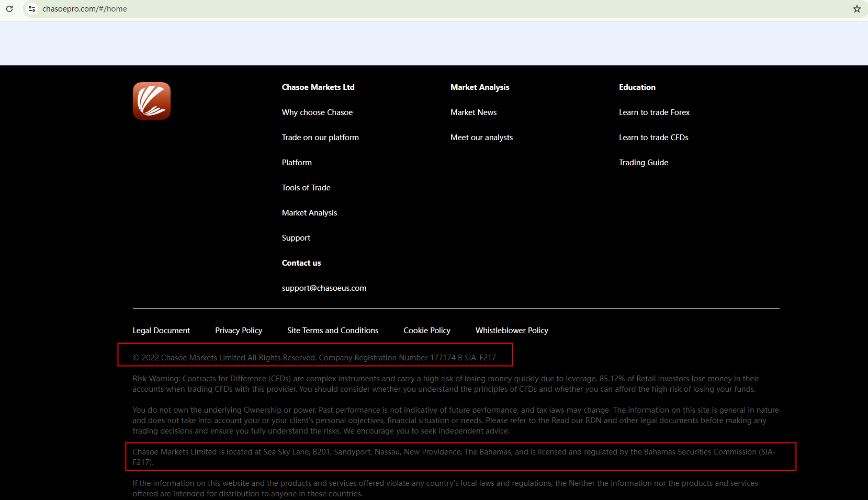Go to Trade on our platform
Viewport: 868px width, 500px height.
click(320, 138)
